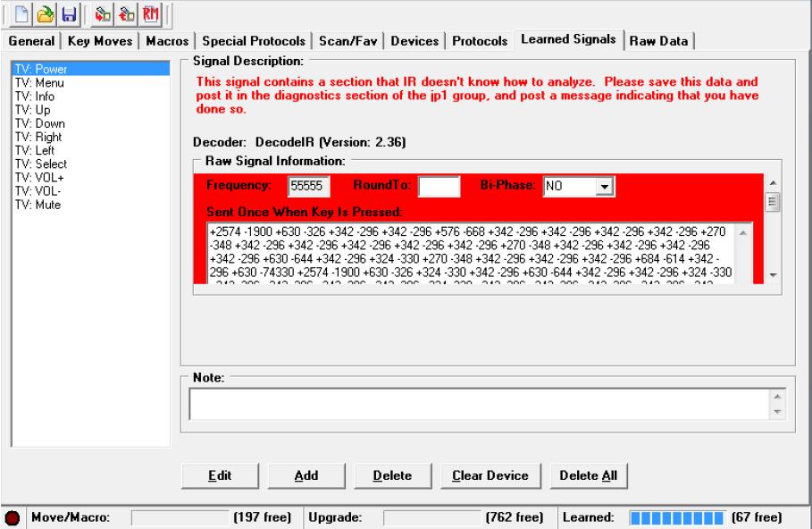Click inside the Sent Once signal data box
Image resolution: width=812 pixels, height=529 pixels.
click(470, 254)
